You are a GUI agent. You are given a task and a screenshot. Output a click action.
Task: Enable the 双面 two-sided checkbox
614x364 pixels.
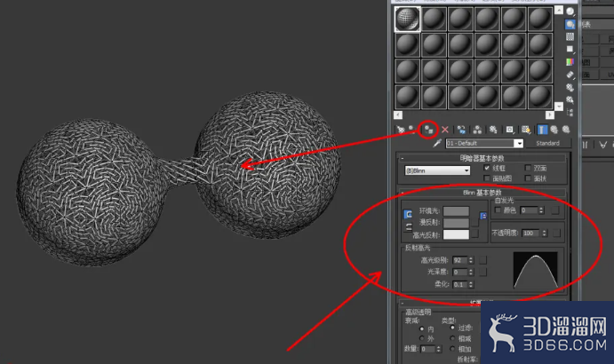point(528,168)
